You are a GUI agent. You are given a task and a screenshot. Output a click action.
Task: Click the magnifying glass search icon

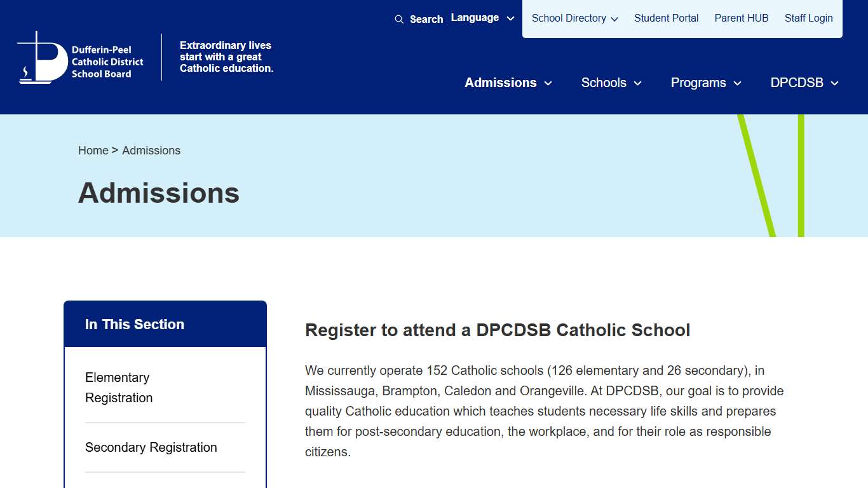pyautogui.click(x=399, y=18)
